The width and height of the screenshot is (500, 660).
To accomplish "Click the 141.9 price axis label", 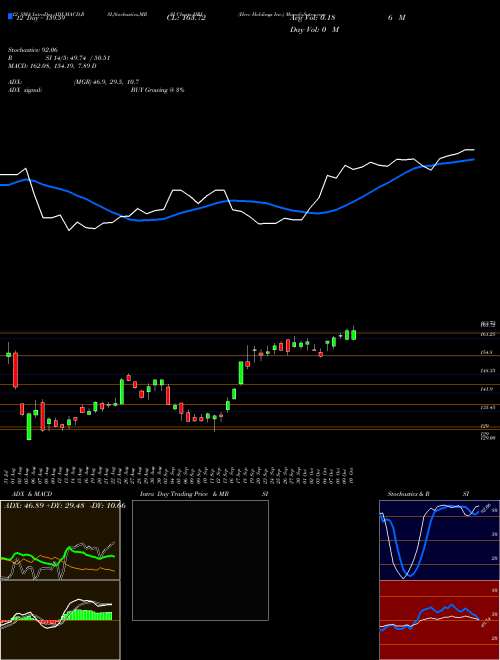I will [487, 389].
